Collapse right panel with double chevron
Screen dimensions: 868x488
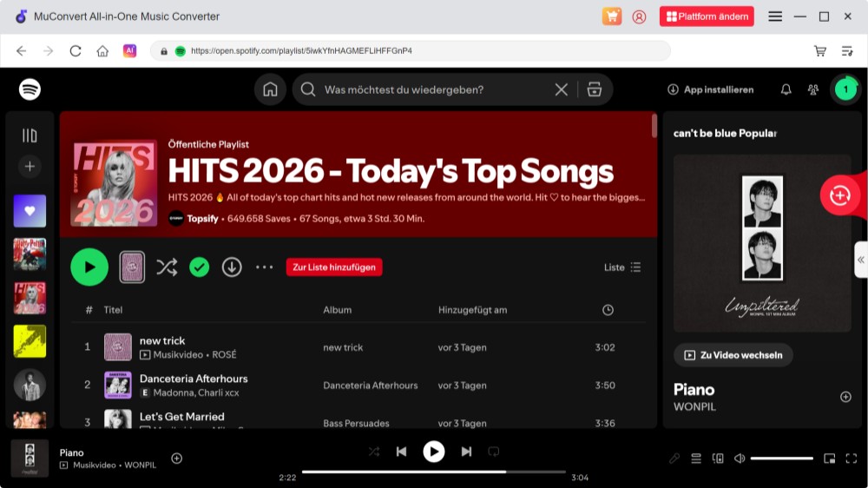tap(861, 260)
